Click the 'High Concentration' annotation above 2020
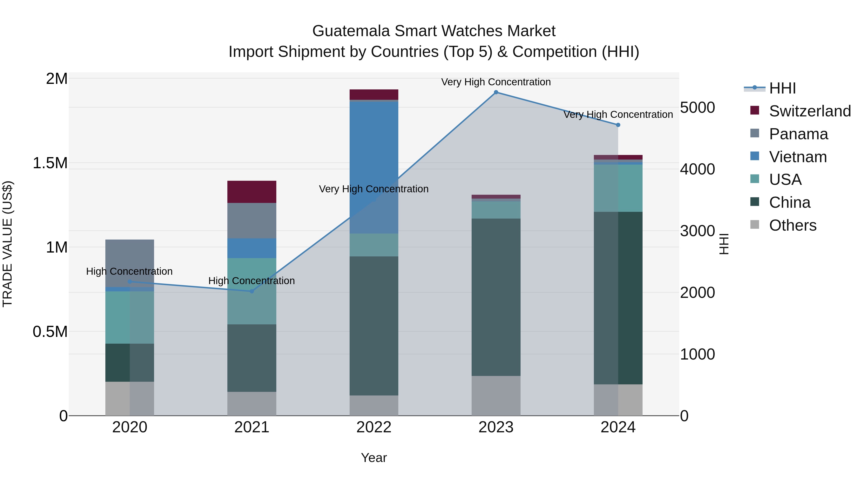Image resolution: width=868 pixels, height=488 pixels. [129, 271]
